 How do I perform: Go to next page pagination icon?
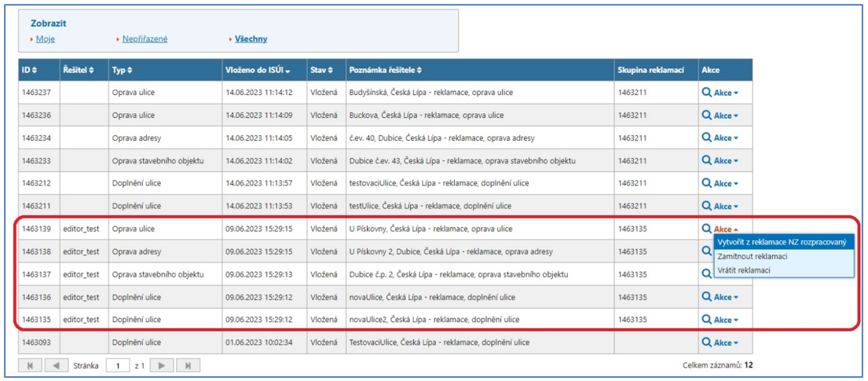(161, 365)
